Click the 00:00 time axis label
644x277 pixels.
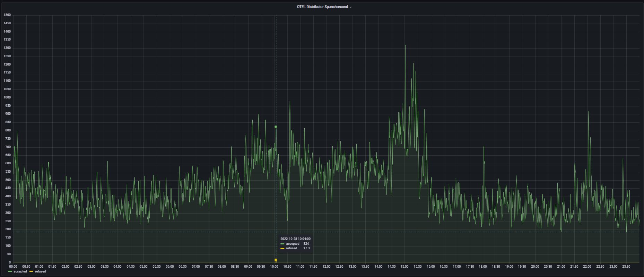pos(13,267)
